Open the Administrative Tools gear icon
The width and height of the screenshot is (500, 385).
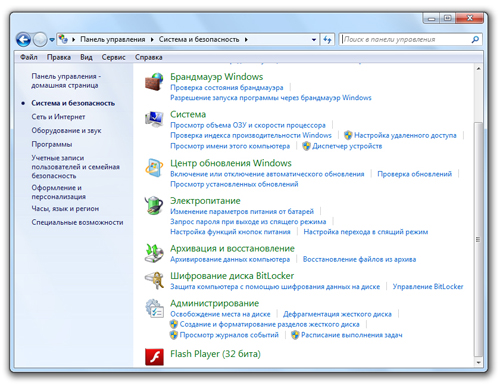[x=154, y=308]
